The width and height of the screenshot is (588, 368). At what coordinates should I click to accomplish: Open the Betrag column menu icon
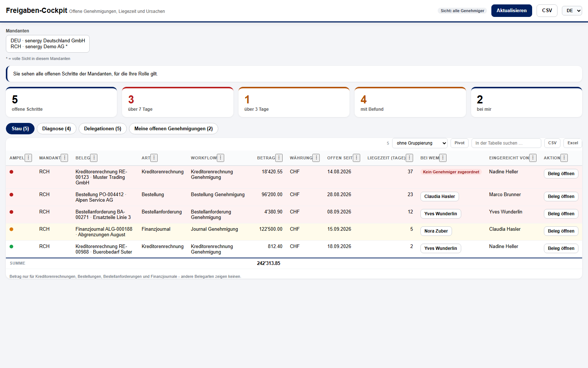(279, 158)
